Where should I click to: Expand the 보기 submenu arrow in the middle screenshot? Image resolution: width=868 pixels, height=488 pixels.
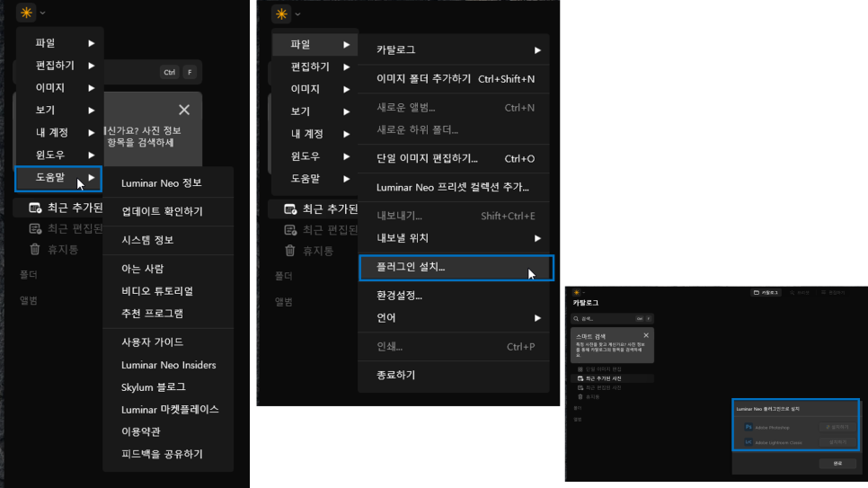tap(347, 111)
